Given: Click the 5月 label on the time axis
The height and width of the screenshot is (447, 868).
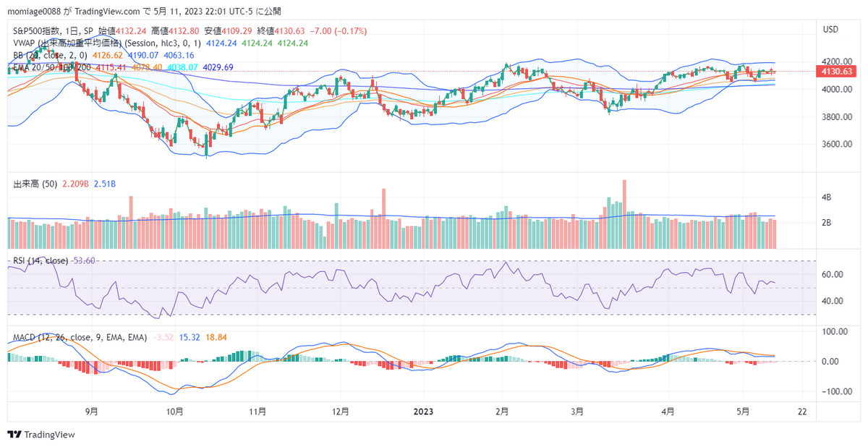Looking at the screenshot, I should pyautogui.click(x=742, y=411).
